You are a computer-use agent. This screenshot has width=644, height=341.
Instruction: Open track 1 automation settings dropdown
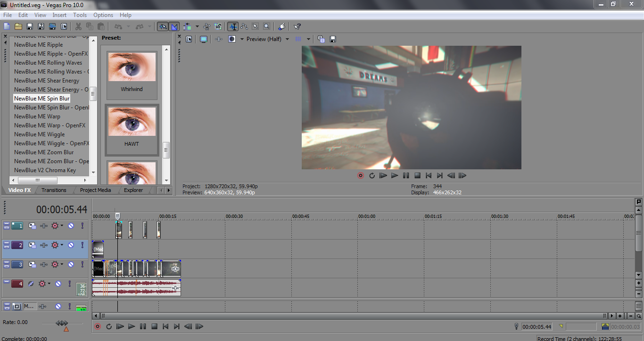[x=62, y=226]
